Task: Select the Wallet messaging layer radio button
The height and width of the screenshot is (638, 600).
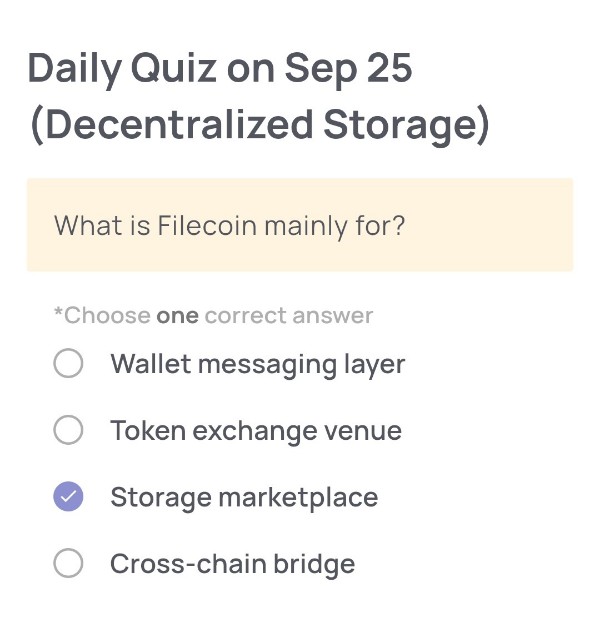Action: coord(68,364)
